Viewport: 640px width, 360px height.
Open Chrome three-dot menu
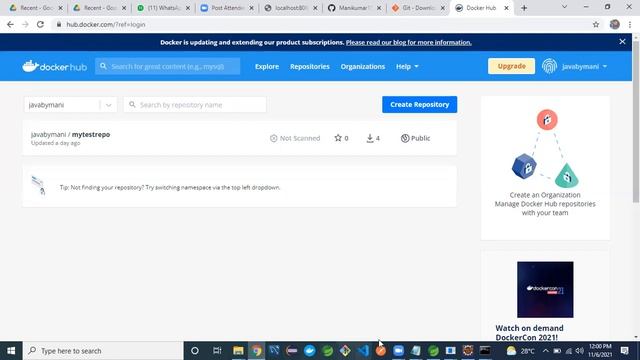pos(630,24)
